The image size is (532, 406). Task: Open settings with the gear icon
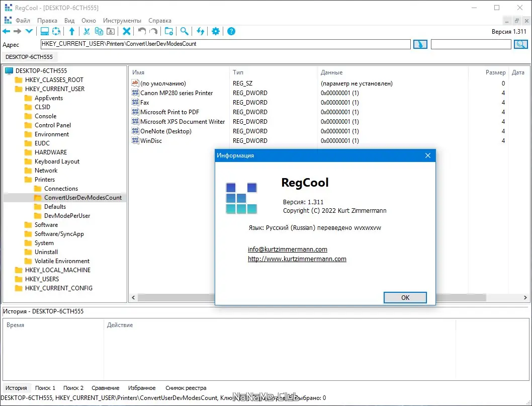coord(216,31)
